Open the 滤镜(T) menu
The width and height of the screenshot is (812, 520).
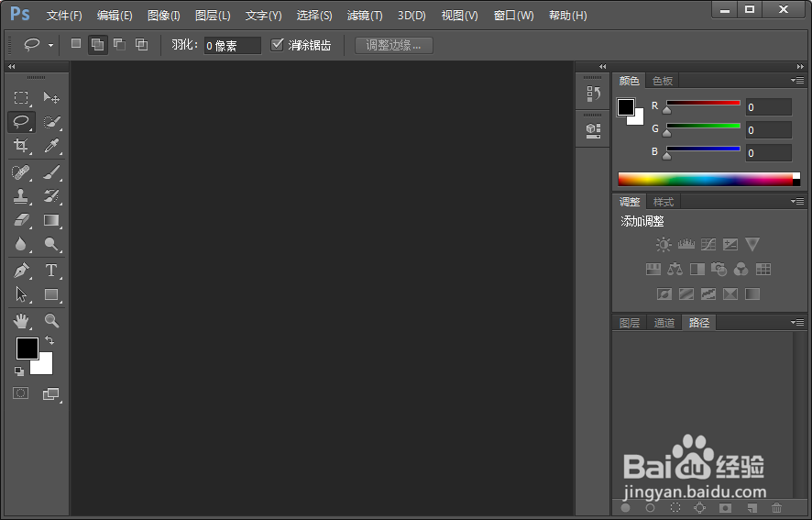coord(365,16)
